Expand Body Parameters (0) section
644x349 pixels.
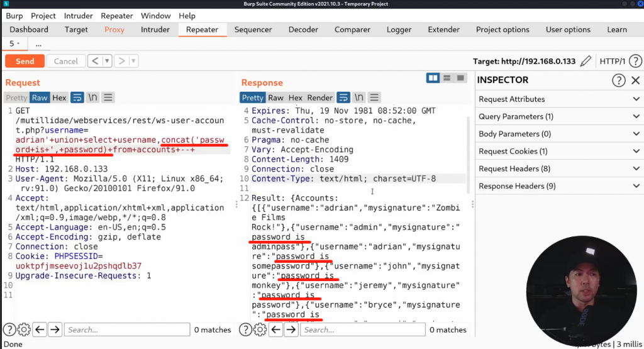point(559,134)
